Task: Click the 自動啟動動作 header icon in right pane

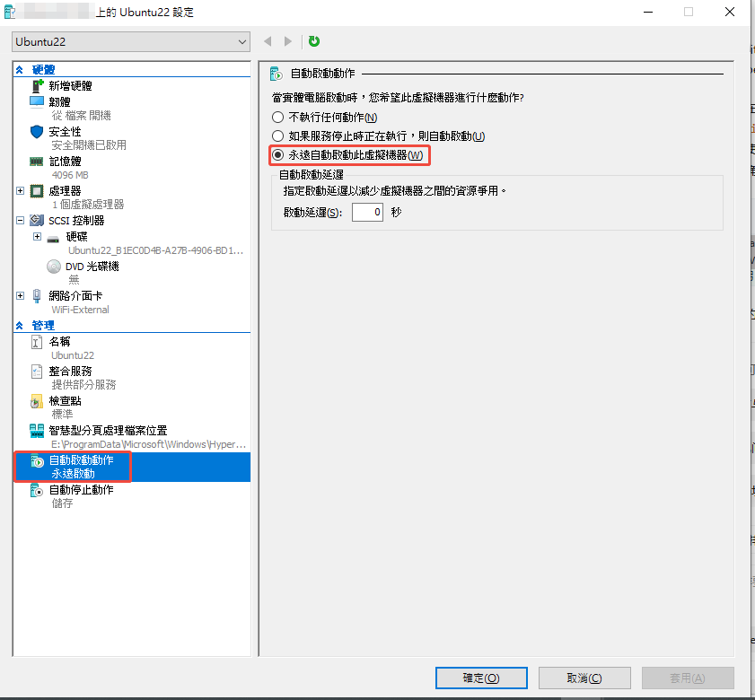Action: point(277,74)
